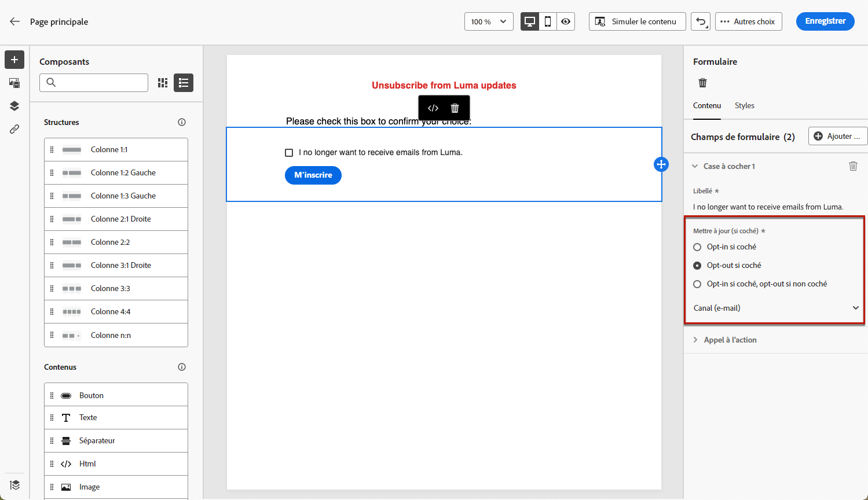
Task: Select the Colonne 2:2 structure
Action: 116,242
